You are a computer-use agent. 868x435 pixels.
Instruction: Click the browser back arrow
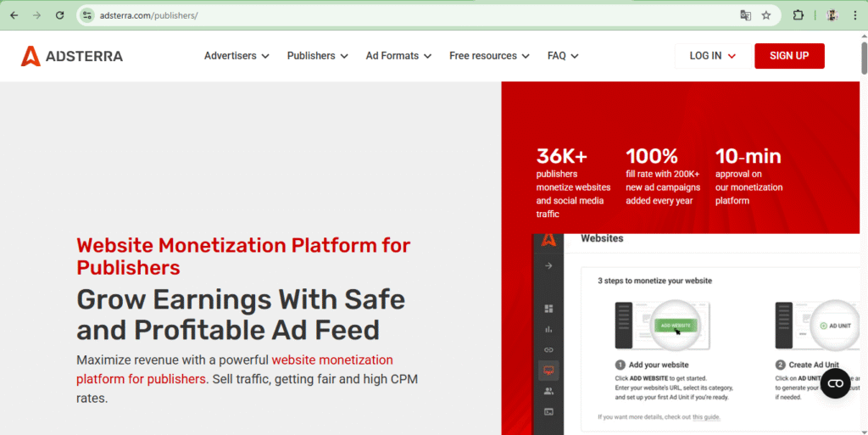14,15
